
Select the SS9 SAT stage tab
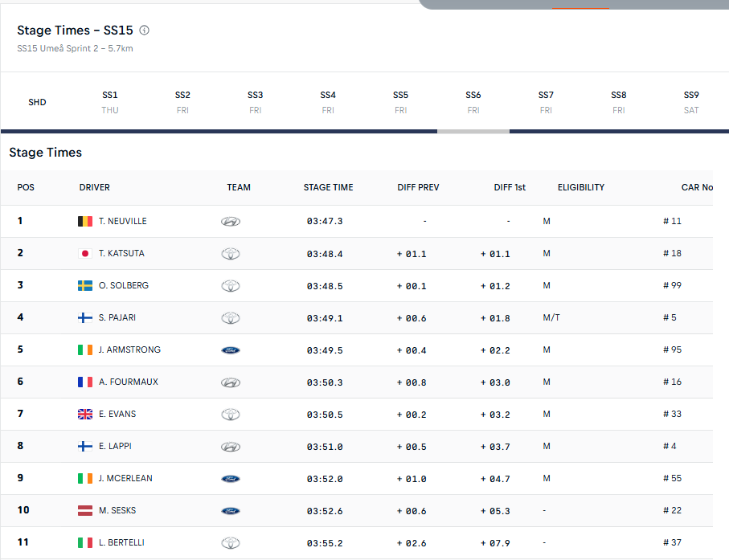[691, 102]
